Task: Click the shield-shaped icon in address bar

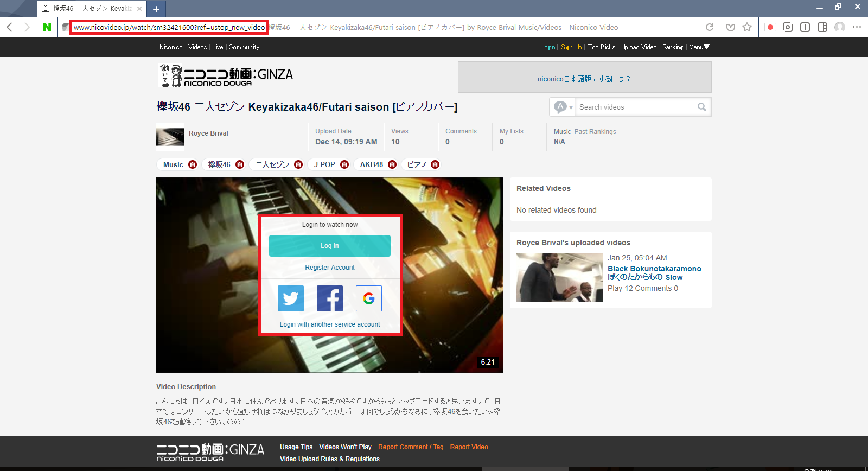Action: tap(731, 27)
